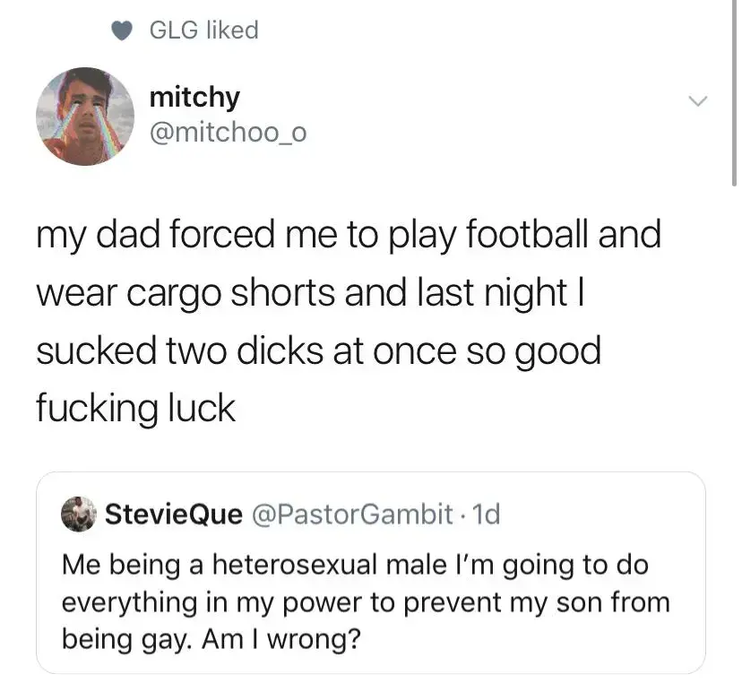Open the GLG liked activity label
742x700 pixels.
(x=204, y=30)
